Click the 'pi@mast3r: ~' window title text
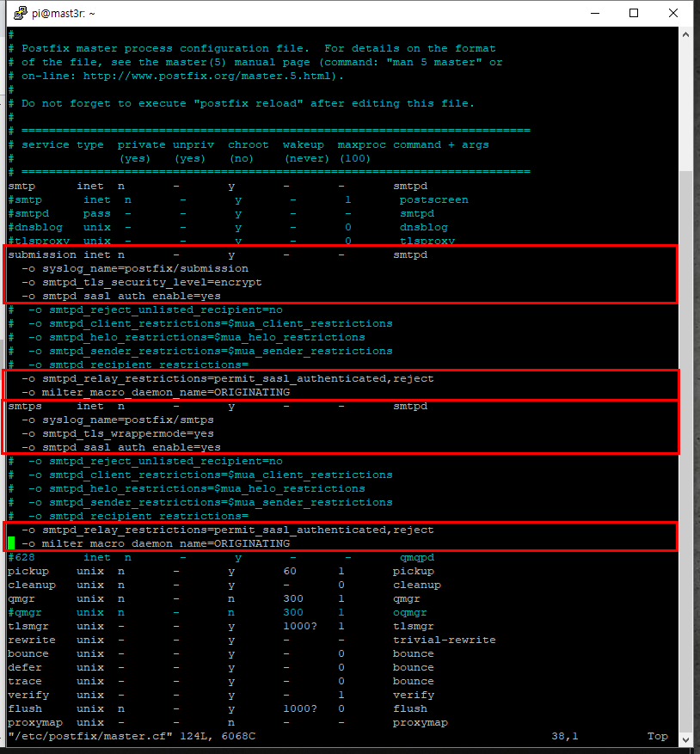 click(x=64, y=14)
